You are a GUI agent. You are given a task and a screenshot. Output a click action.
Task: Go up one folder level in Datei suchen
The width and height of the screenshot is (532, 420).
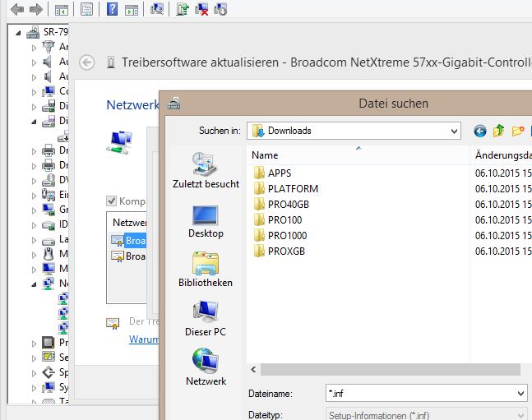coord(499,131)
